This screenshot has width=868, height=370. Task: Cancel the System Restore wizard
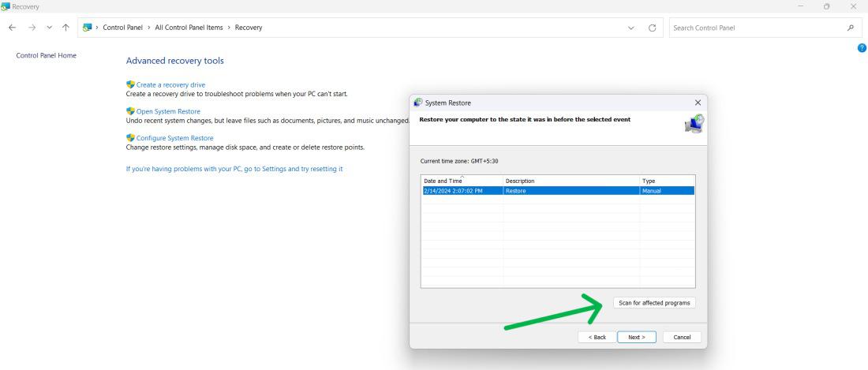(x=682, y=338)
